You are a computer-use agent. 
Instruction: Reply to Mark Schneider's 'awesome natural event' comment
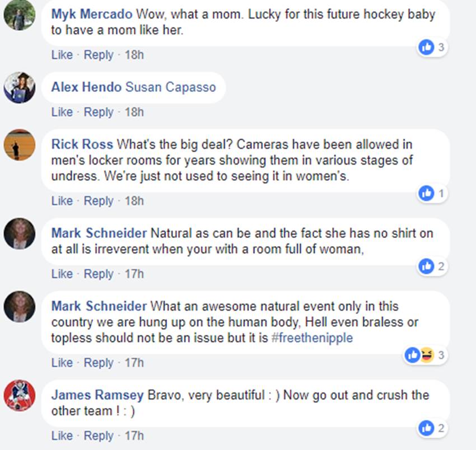pyautogui.click(x=99, y=363)
